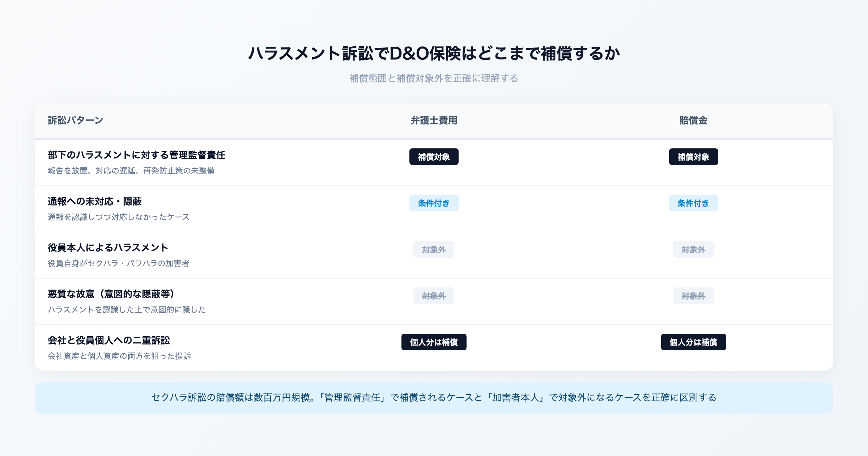Click the 会社と役員個人への二重訴訟 row title
Image resolution: width=868 pixels, height=456 pixels.
[109, 340]
